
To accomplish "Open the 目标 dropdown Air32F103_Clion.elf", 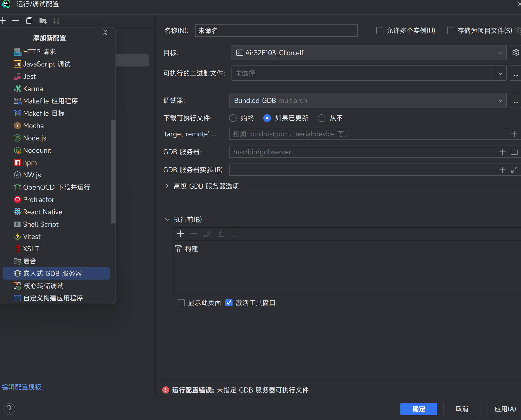I will pos(369,53).
